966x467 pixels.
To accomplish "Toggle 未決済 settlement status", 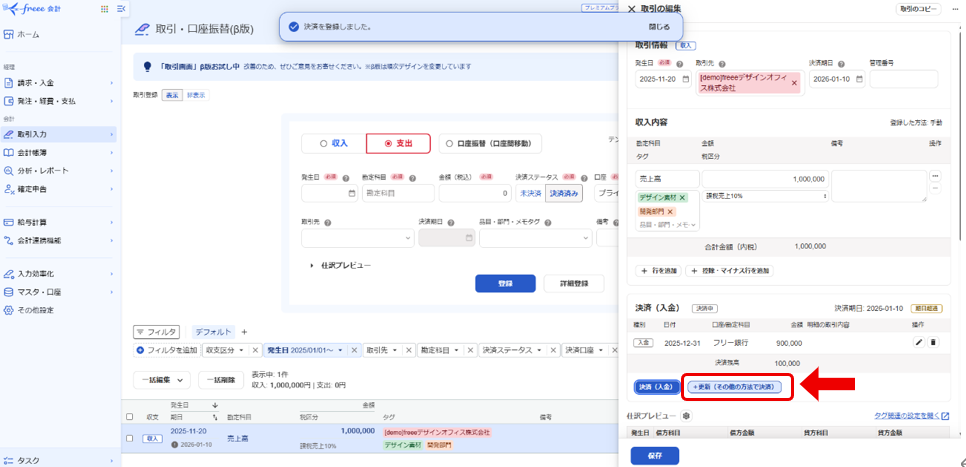I will point(530,193).
